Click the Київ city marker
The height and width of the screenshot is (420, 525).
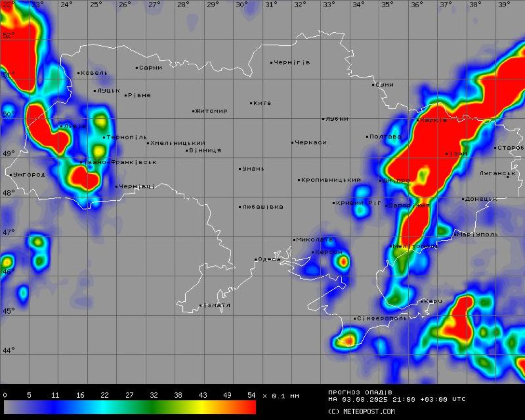click(x=251, y=103)
